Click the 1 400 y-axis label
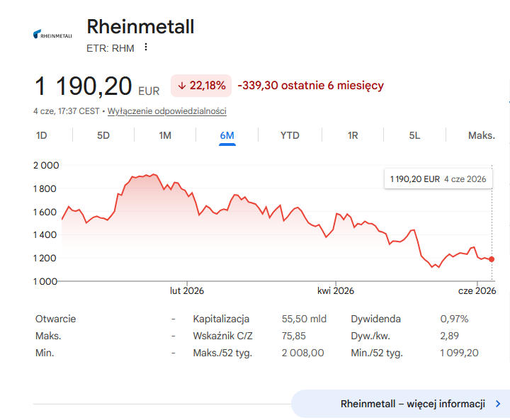The height and width of the screenshot is (420, 510). pyautogui.click(x=45, y=235)
